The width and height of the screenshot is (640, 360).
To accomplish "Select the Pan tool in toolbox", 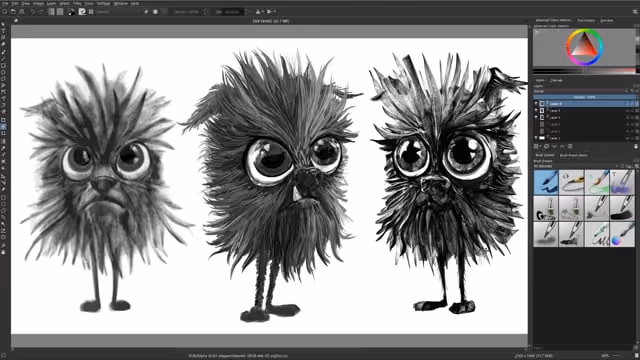I will [x=3, y=252].
